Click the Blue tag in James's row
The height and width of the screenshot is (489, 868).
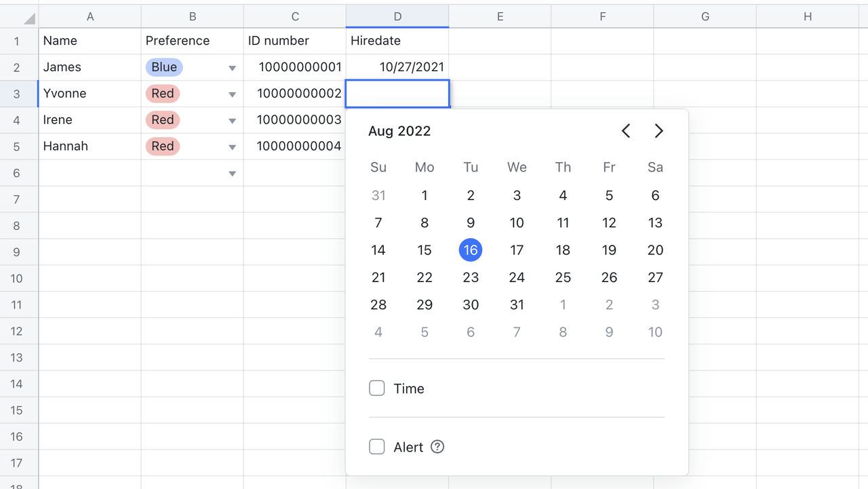click(164, 67)
